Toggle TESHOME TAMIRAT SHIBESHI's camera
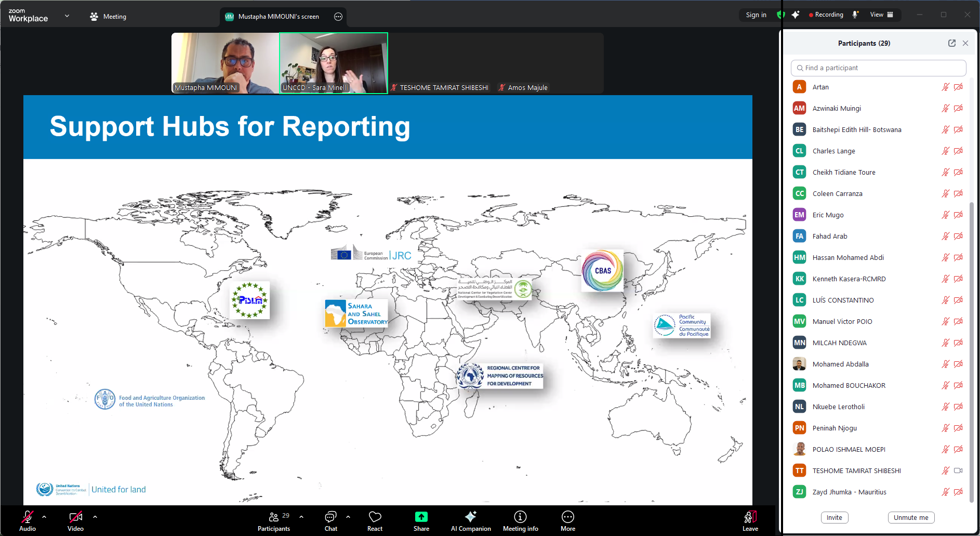The height and width of the screenshot is (536, 980). tap(958, 470)
